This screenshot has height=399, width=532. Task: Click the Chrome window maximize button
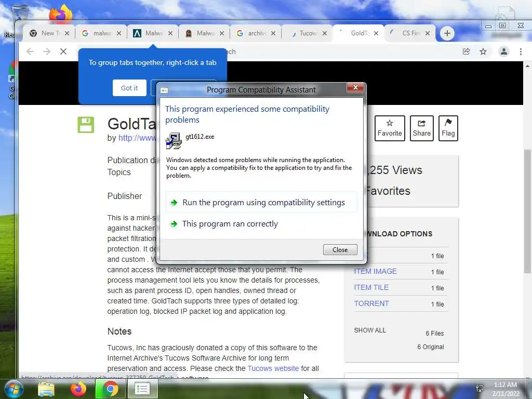pyautogui.click(x=502, y=25)
